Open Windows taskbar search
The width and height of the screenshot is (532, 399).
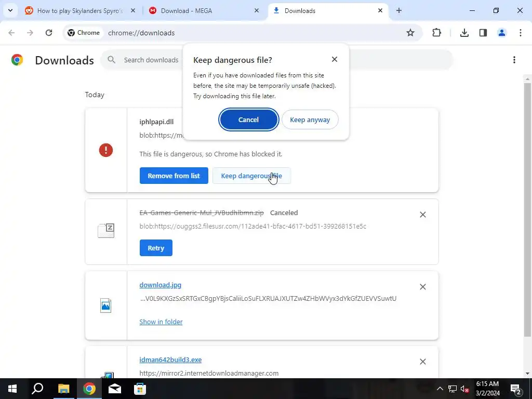(37, 389)
